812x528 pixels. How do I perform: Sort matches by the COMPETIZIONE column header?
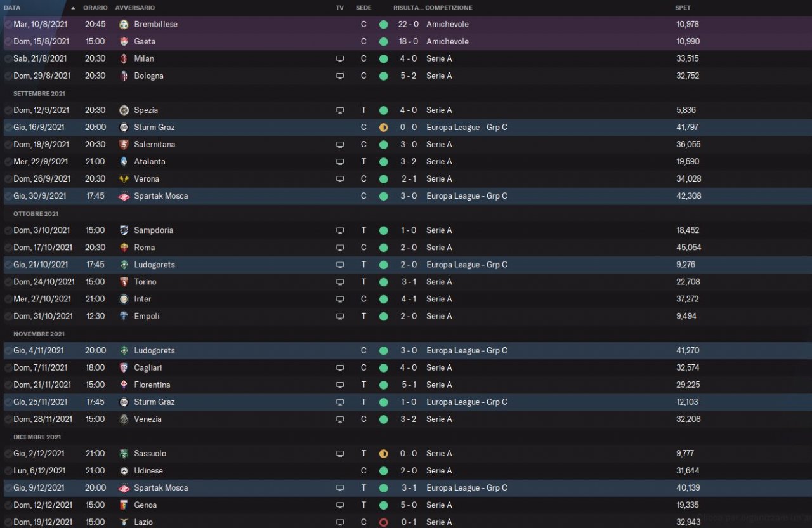click(449, 8)
